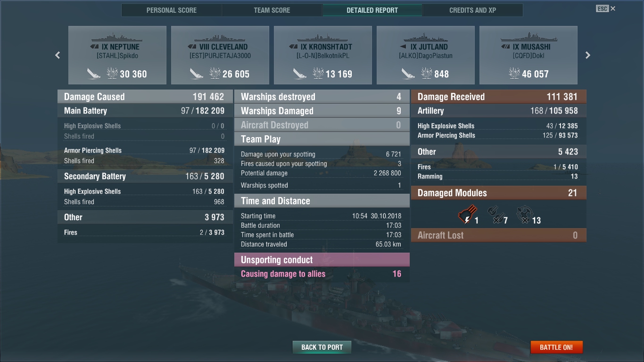
Task: Select the Detailed Report tab
Action: pos(372,10)
